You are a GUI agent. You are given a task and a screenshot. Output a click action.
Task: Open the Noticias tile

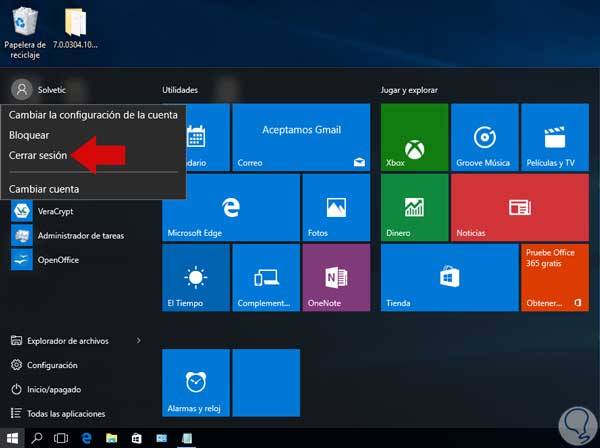click(x=520, y=208)
